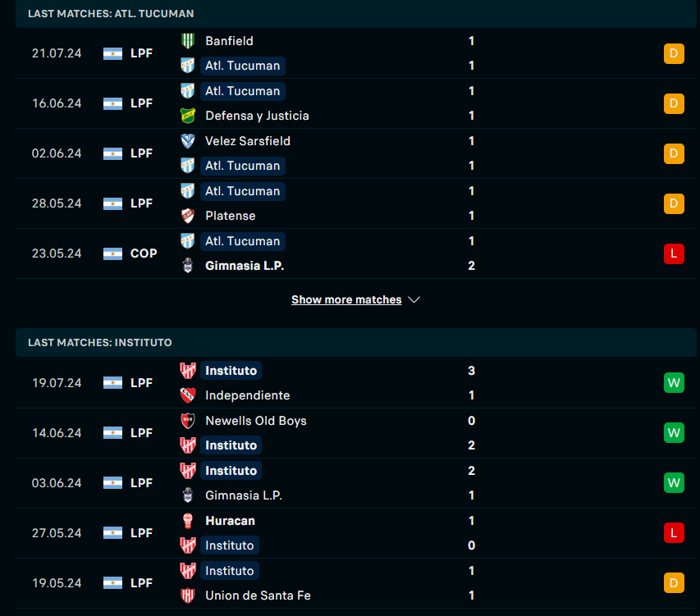
Task: Select highlighted Instituto in 19.05.24 match
Action: click(x=230, y=571)
